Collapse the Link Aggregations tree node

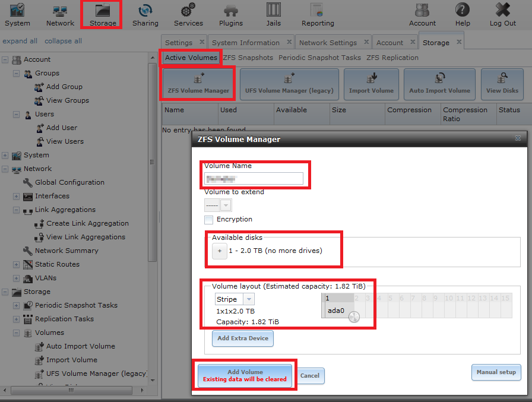pos(16,210)
